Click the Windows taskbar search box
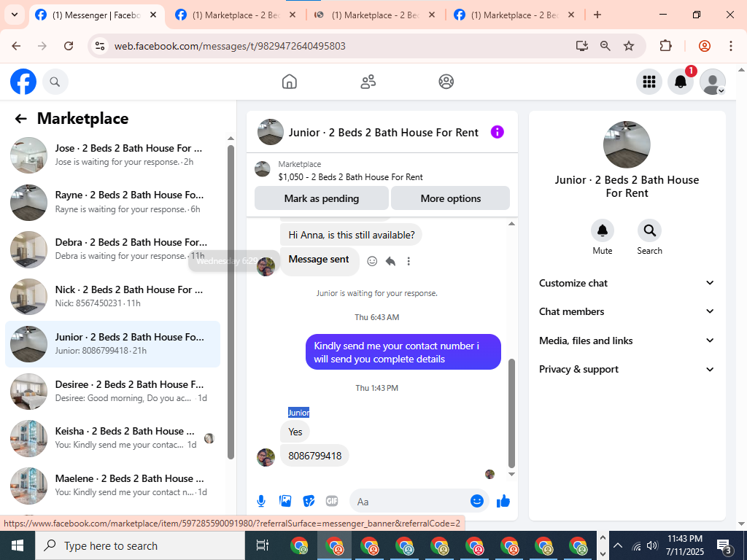The height and width of the screenshot is (560, 747). coord(139,545)
